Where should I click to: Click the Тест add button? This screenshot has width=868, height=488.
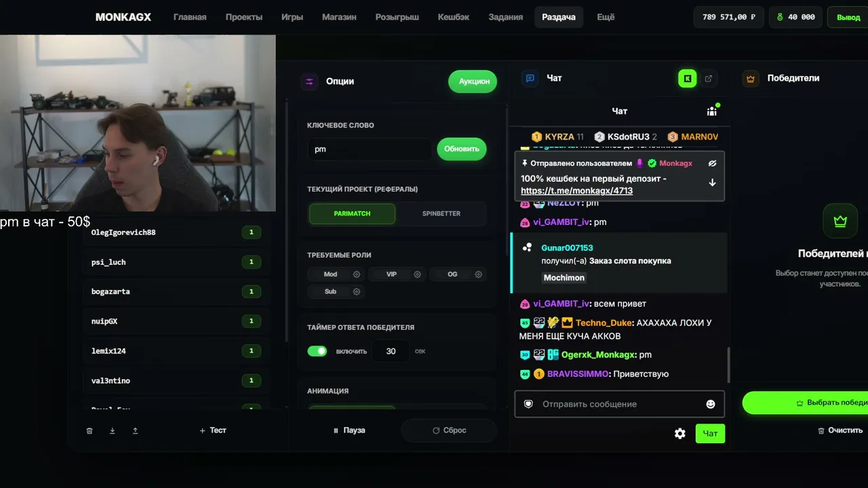[213, 430]
